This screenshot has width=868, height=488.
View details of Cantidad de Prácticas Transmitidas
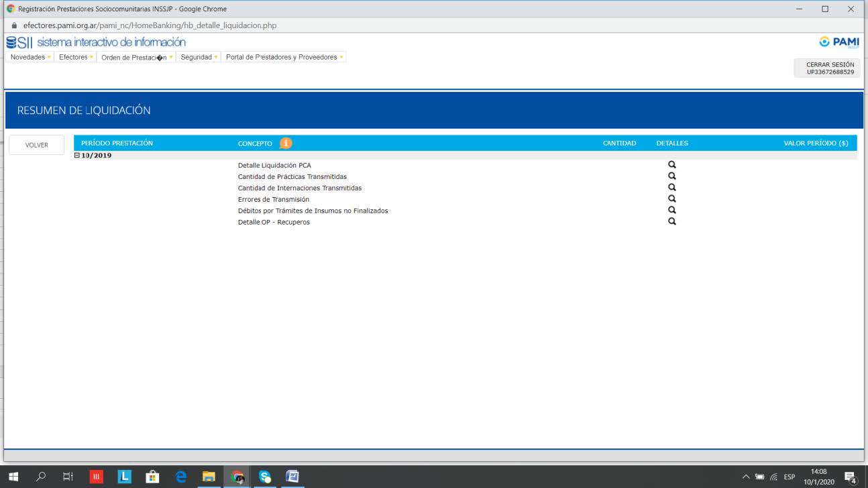672,176
